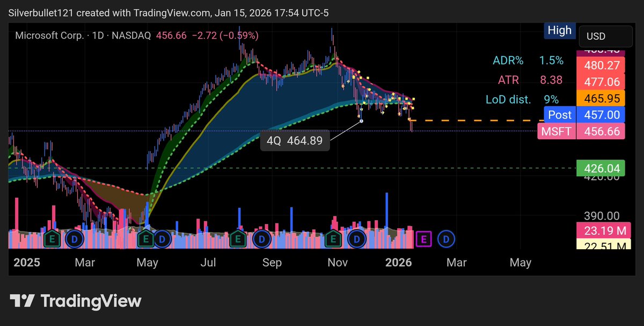Click the last May label on time axis
Viewport: 644px width, 326px height.
coord(521,263)
